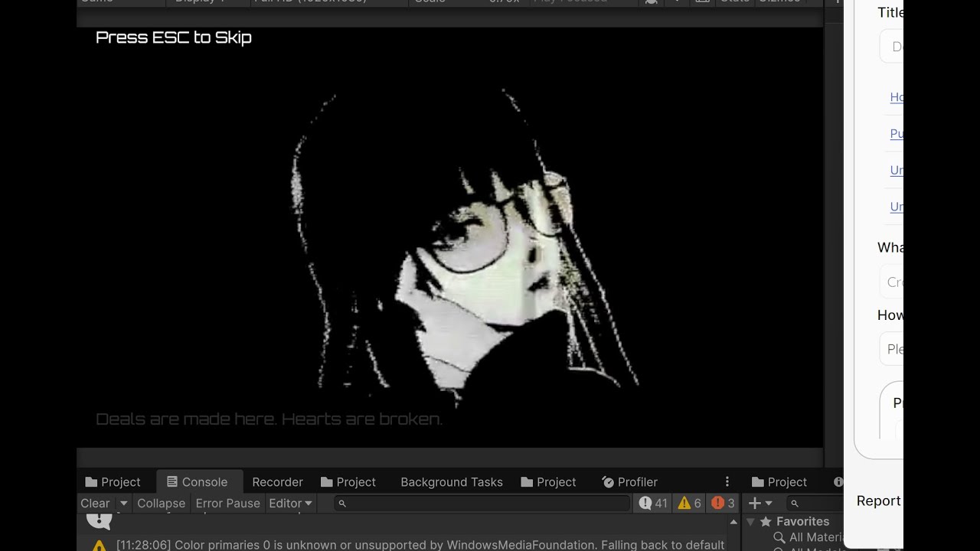
Task: Clear the console log
Action: (x=96, y=504)
